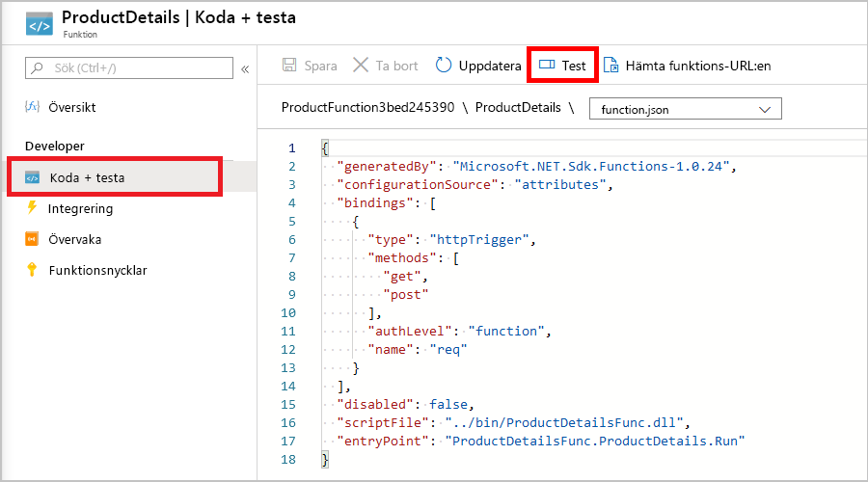Click the Spara button label
The image size is (868, 482).
pyautogui.click(x=320, y=66)
